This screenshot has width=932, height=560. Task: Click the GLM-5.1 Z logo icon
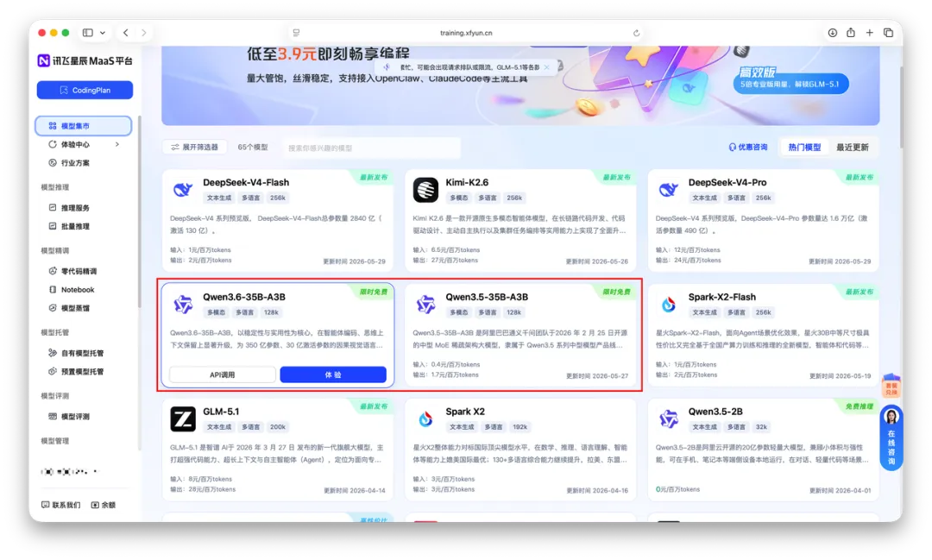pos(183,419)
